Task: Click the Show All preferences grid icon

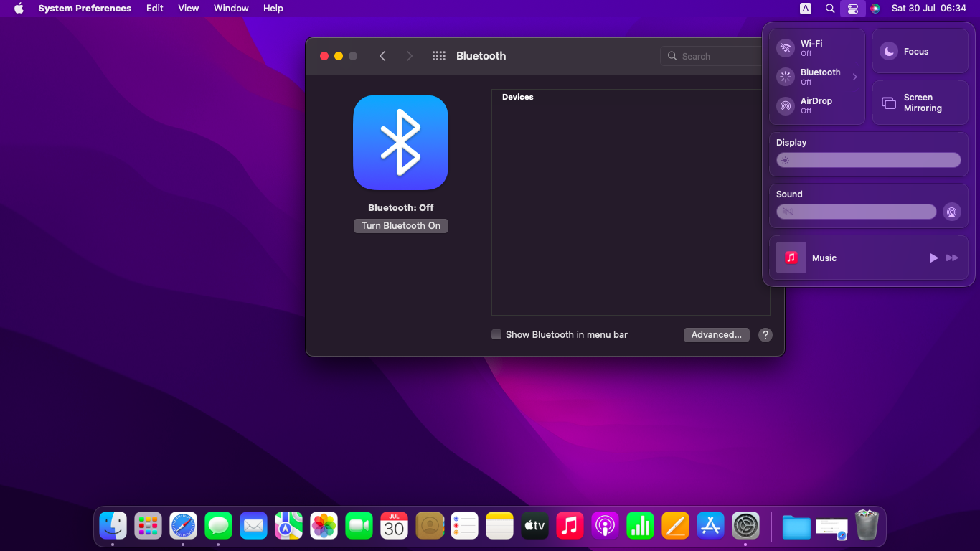Action: coord(438,56)
